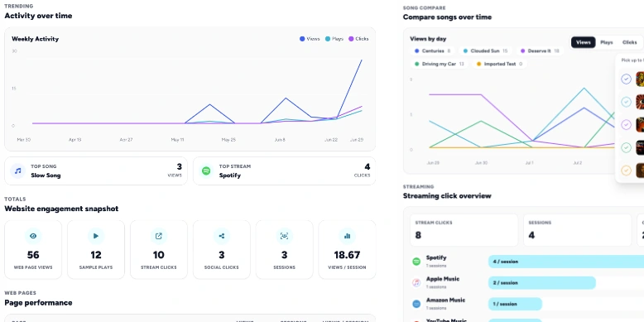The image size is (644, 322).
Task: Click the music note icon beside Slow Song
Action: (17, 171)
